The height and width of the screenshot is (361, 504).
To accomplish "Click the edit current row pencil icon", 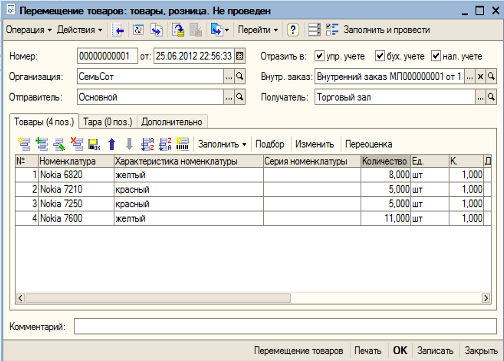I will 59,144.
